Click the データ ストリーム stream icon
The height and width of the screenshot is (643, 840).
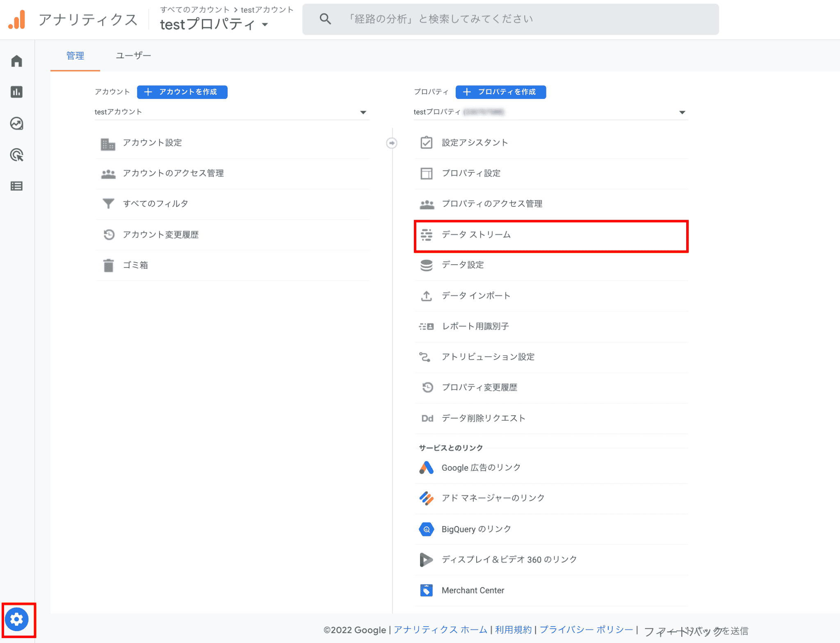(x=427, y=235)
